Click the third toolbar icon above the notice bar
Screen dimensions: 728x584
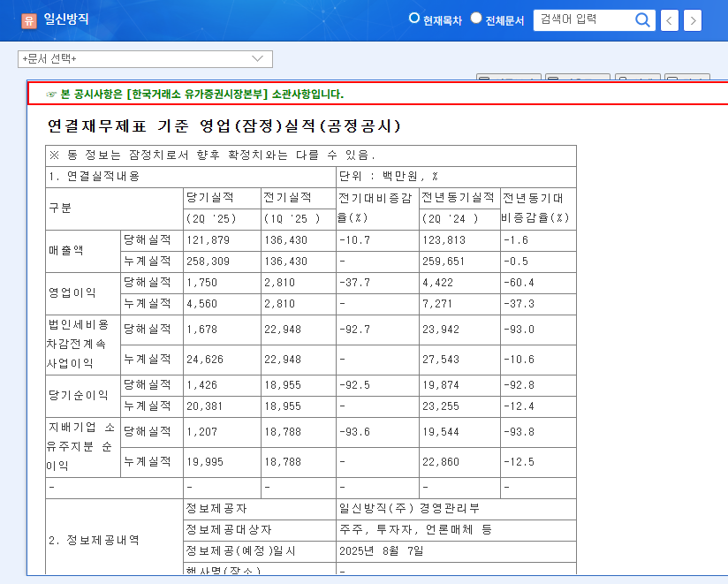click(638, 78)
